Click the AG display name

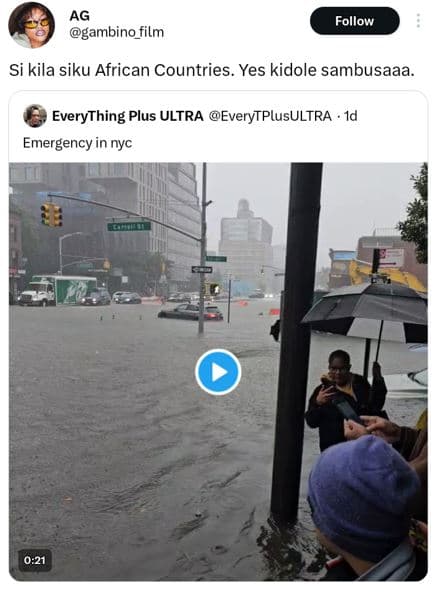tap(79, 16)
